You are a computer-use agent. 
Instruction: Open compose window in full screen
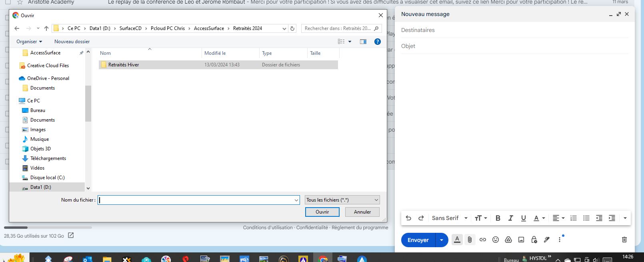pos(619,14)
